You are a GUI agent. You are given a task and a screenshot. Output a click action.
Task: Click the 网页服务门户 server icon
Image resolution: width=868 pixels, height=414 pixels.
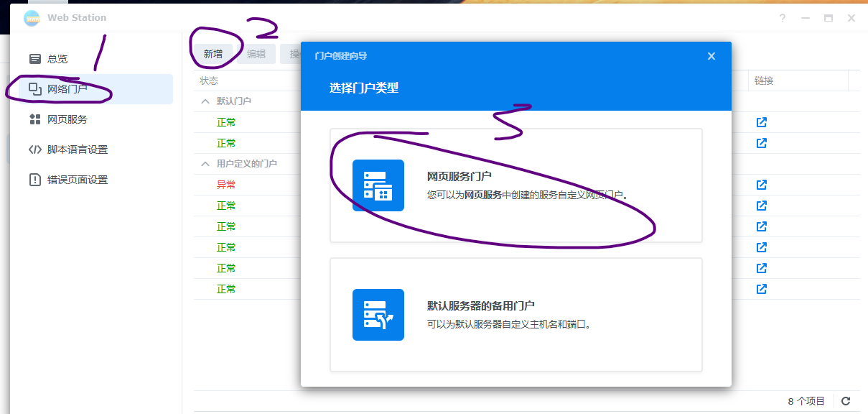pos(378,185)
